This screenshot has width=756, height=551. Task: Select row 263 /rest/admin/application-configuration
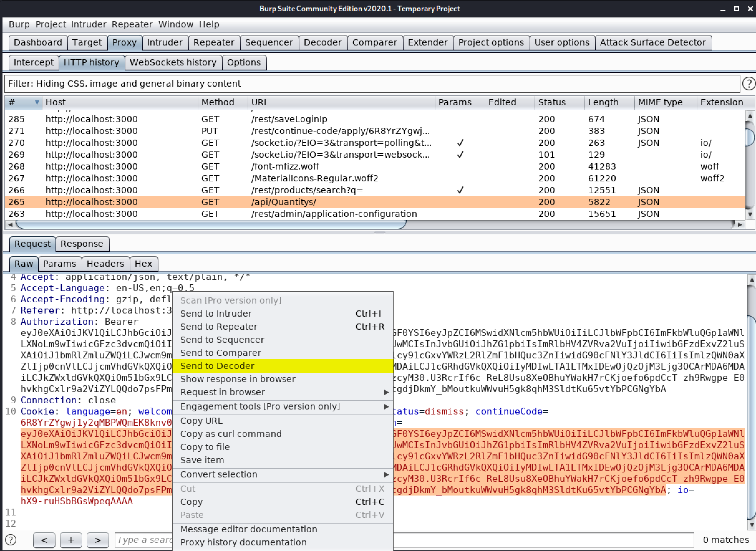[375, 214]
